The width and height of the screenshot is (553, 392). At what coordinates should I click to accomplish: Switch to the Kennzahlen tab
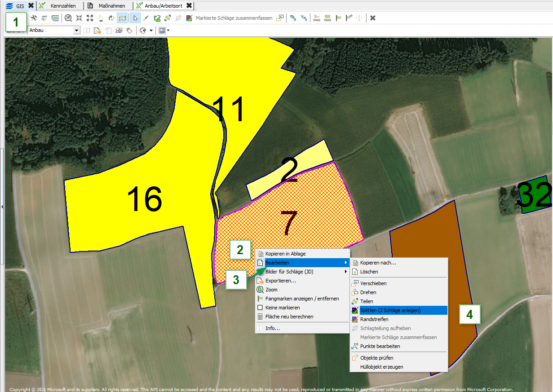click(63, 6)
